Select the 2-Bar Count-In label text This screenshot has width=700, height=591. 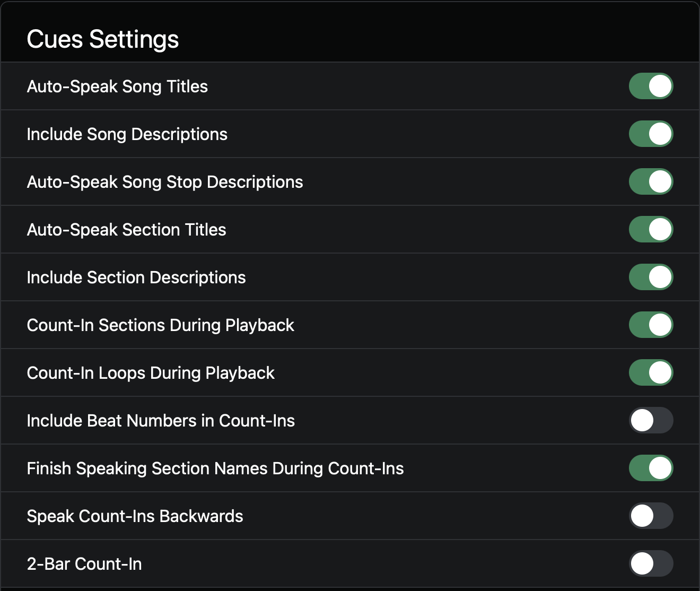pos(84,564)
